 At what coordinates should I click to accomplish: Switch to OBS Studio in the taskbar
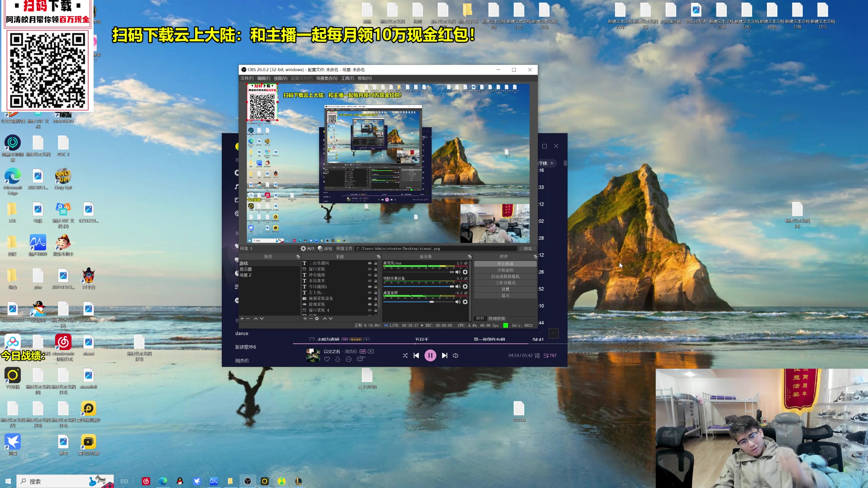(x=248, y=481)
